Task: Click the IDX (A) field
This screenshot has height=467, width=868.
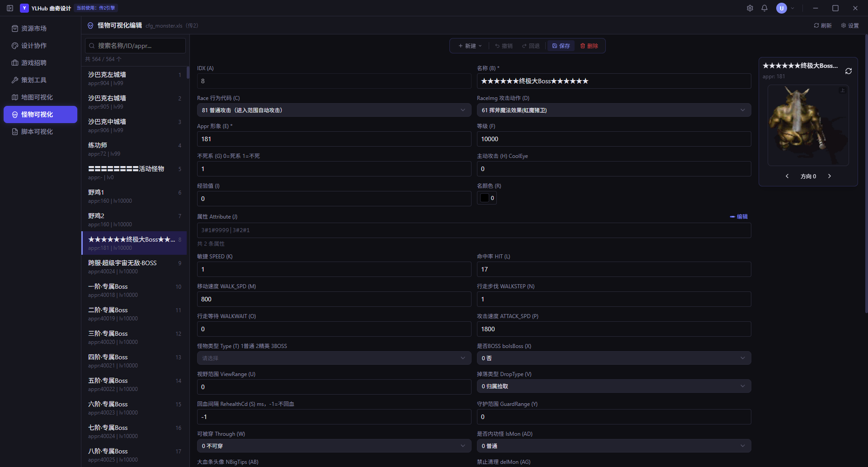Action: click(334, 81)
